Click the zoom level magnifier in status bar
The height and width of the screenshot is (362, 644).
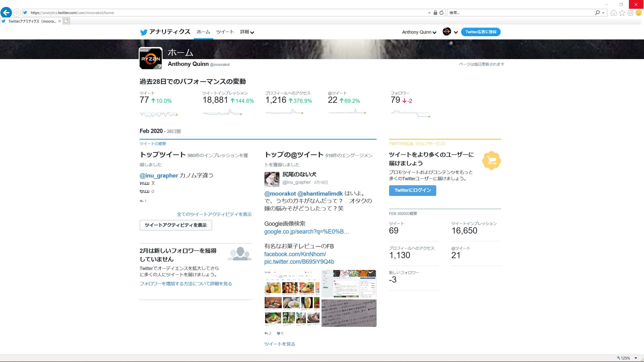(x=618, y=358)
